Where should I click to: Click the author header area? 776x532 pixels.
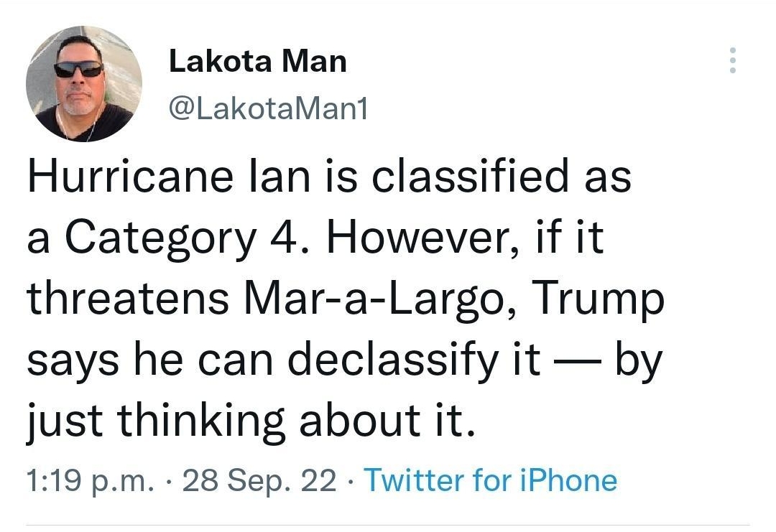click(258, 83)
